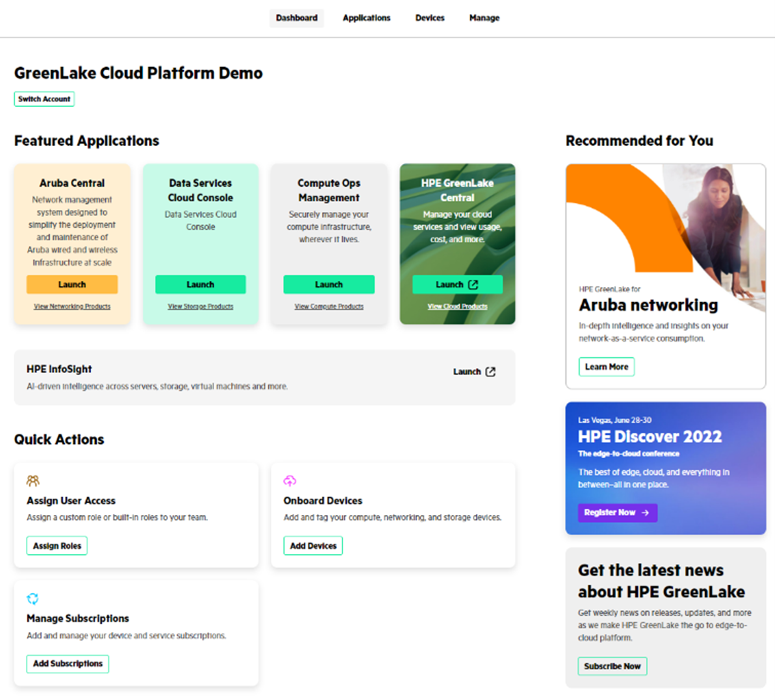Screen dimensions: 775x700
Task: Click the Onboard Devices cloud upload icon
Action: coord(289,481)
